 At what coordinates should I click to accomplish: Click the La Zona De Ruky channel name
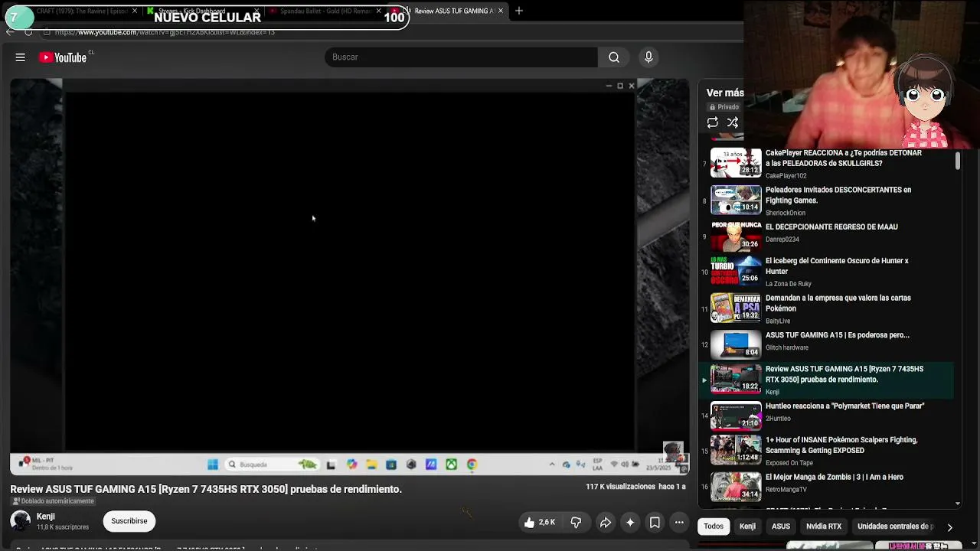click(788, 284)
